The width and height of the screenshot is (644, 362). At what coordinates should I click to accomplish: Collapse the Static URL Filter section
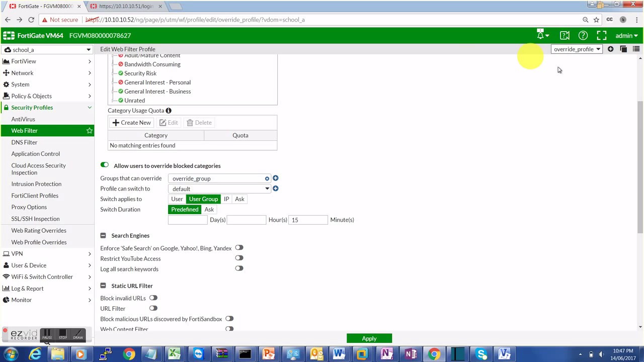click(103, 286)
